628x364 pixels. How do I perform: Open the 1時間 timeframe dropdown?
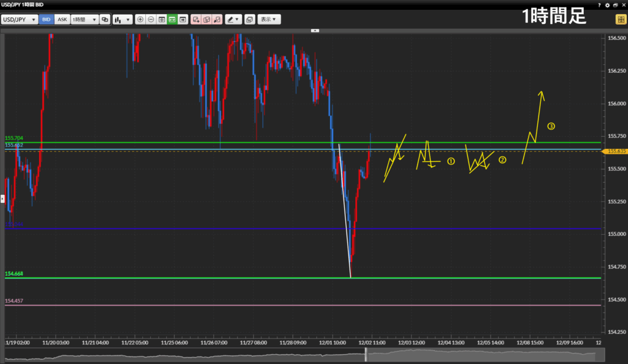[x=85, y=20]
